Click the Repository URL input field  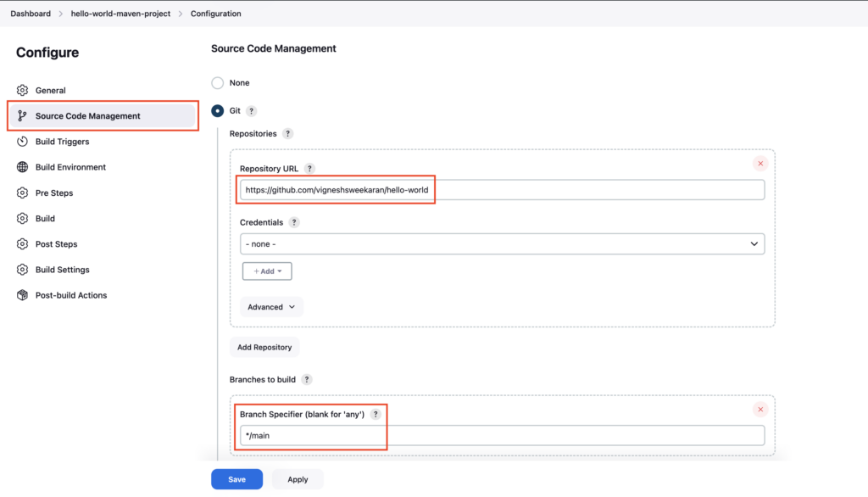[502, 190]
